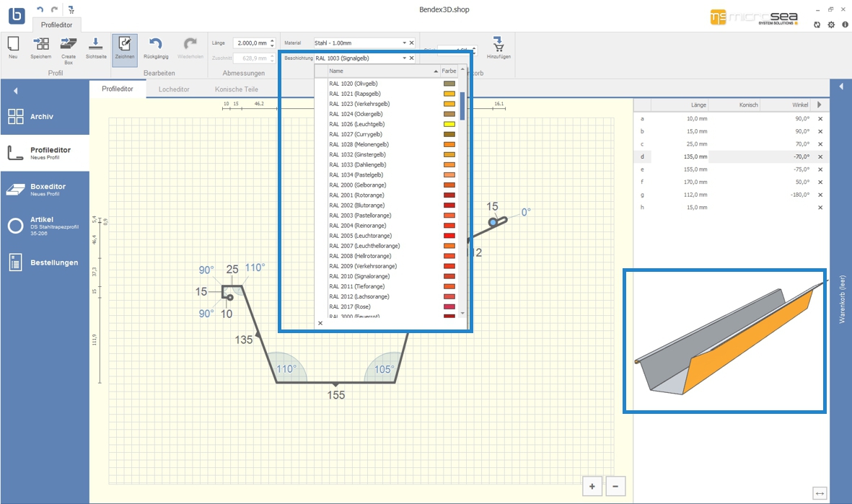
Task: Create a new profile with Neu
Action: coord(13,48)
